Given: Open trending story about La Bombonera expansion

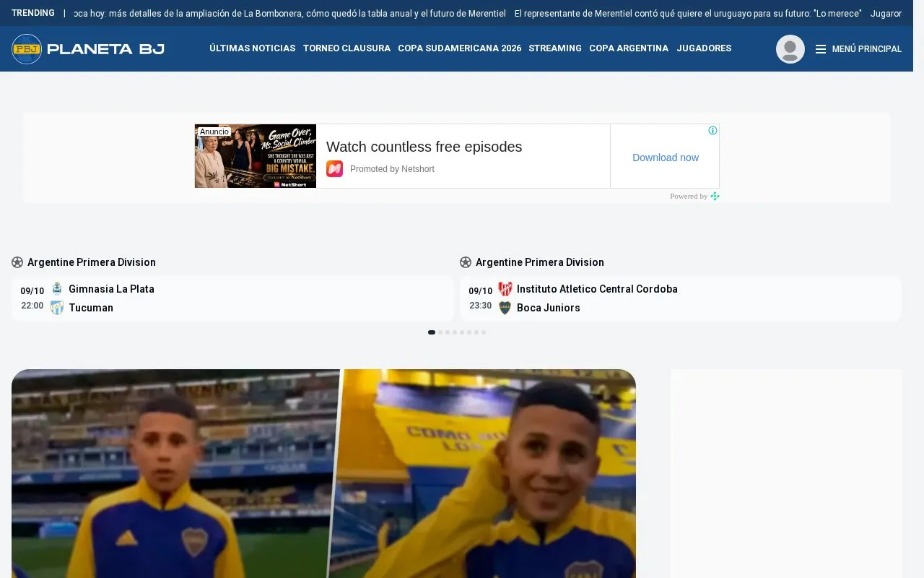Looking at the screenshot, I should [x=289, y=14].
